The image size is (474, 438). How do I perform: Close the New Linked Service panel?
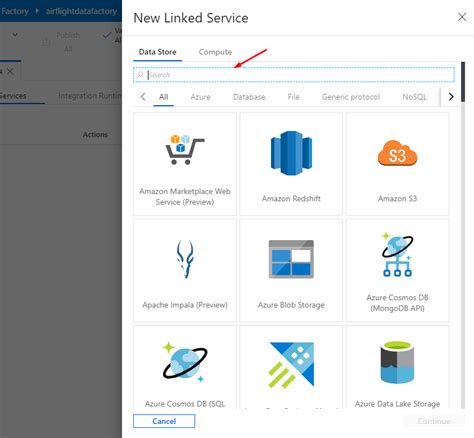(462, 17)
